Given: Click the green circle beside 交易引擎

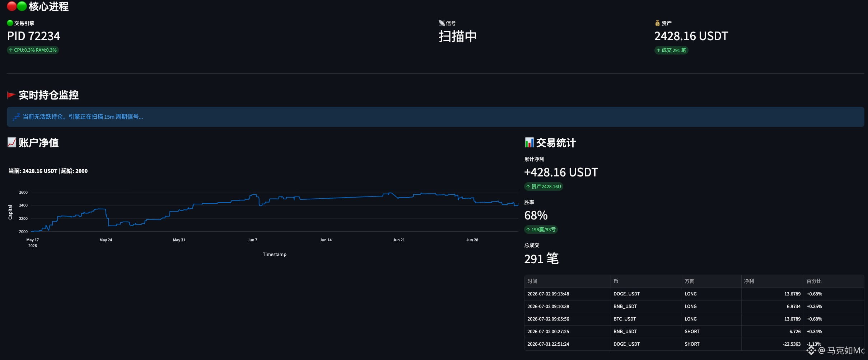Looking at the screenshot, I should [x=10, y=23].
